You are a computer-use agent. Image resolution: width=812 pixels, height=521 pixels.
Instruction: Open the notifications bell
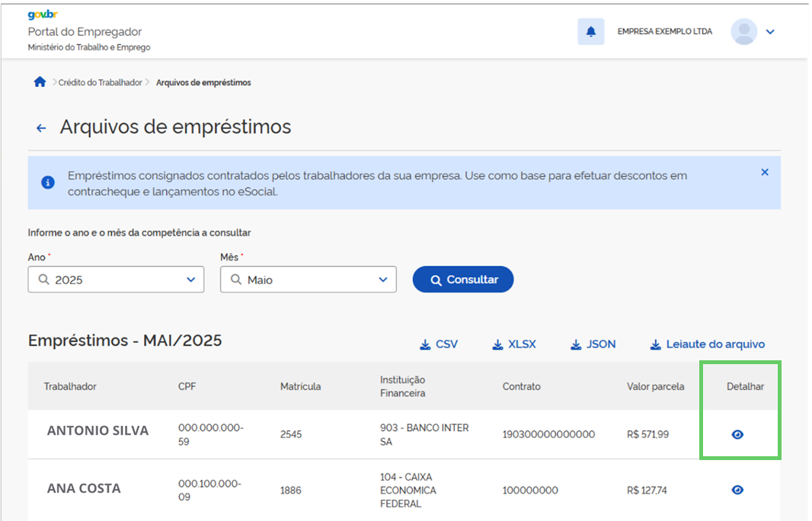590,31
